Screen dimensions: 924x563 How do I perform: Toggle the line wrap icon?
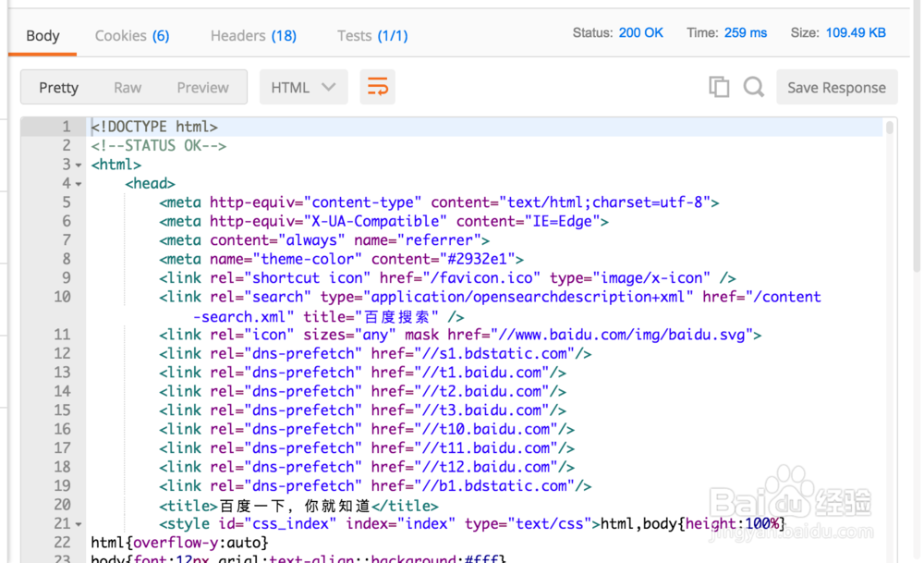pyautogui.click(x=377, y=87)
